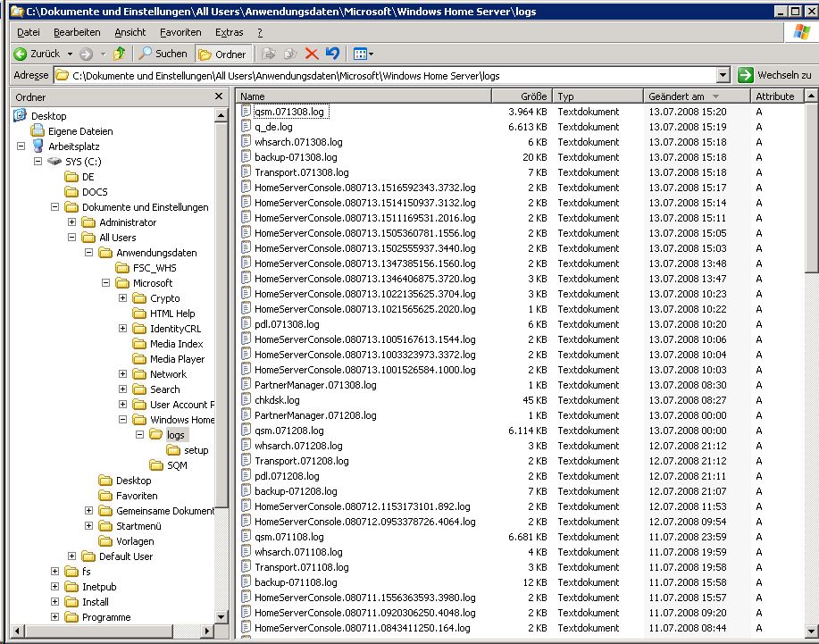Image resolution: width=819 pixels, height=644 pixels.
Task: Click folder tree horizontal scrollbar right arrow
Action: tap(207, 631)
